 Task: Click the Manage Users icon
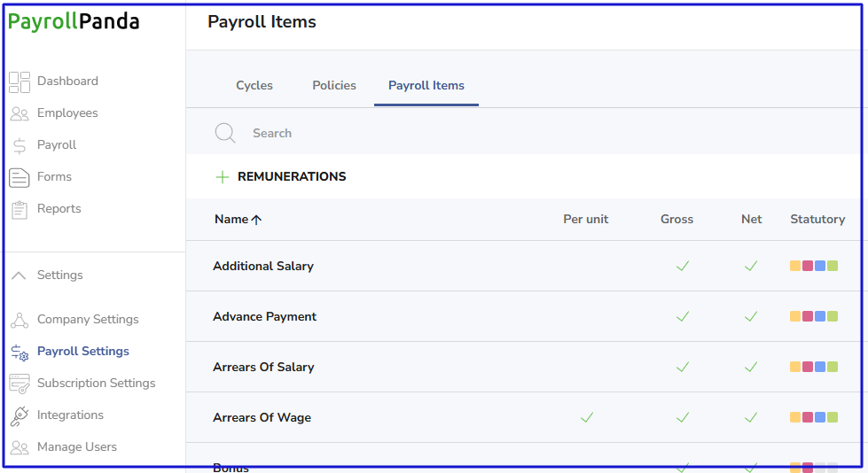pyautogui.click(x=20, y=447)
